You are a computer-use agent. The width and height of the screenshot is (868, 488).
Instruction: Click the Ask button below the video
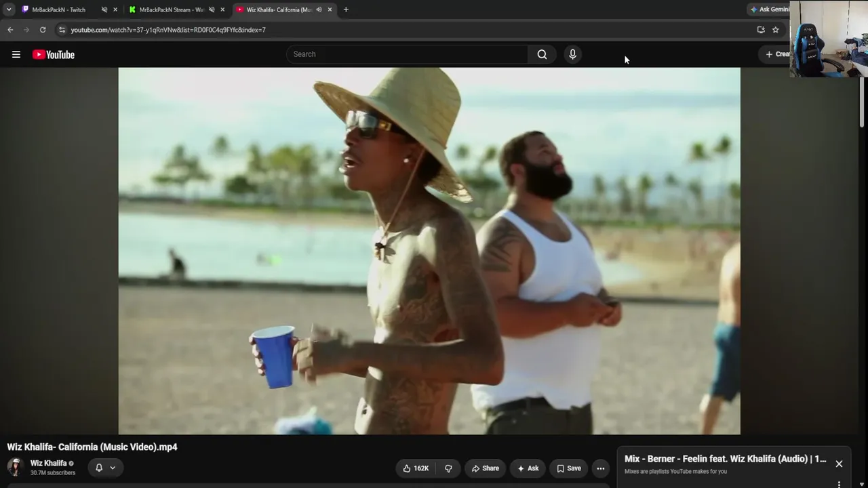[528, 468]
